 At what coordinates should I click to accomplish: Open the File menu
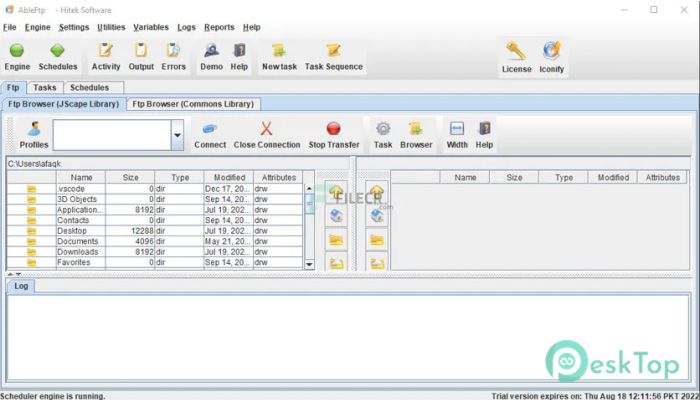point(10,27)
